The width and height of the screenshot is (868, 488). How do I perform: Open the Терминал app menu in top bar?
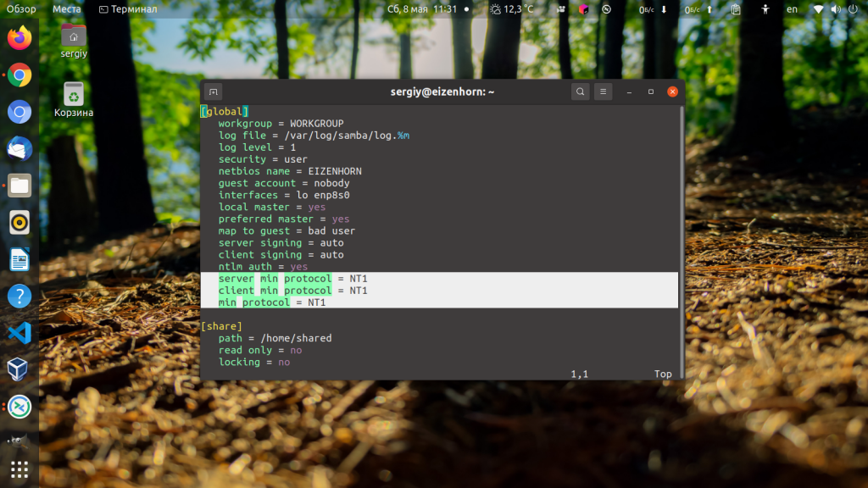[x=128, y=9]
